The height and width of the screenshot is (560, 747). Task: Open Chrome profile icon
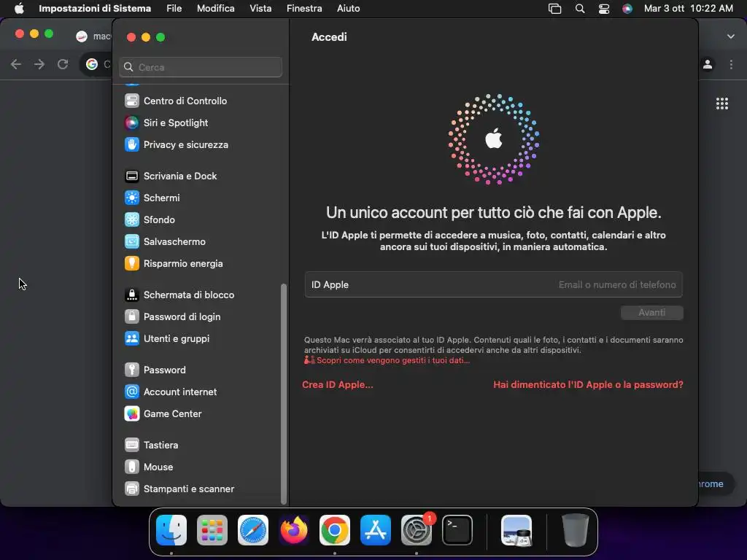(708, 64)
